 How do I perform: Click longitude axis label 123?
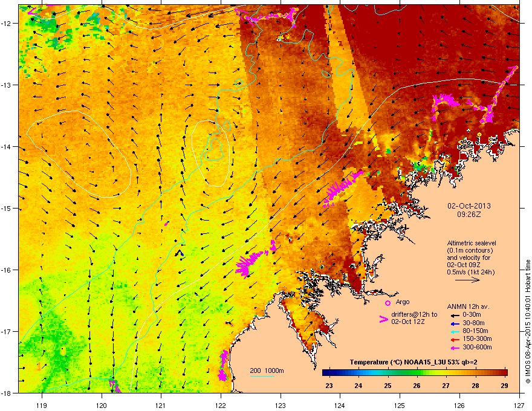(281, 405)
